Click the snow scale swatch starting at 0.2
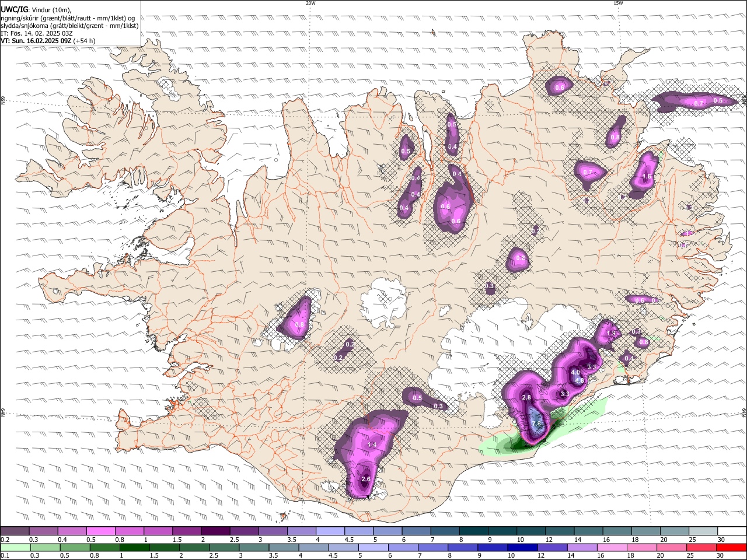 click(15, 531)
